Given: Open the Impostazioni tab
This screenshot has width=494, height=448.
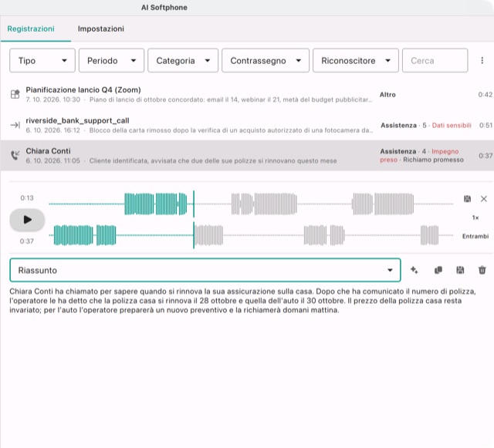Looking at the screenshot, I should (101, 29).
